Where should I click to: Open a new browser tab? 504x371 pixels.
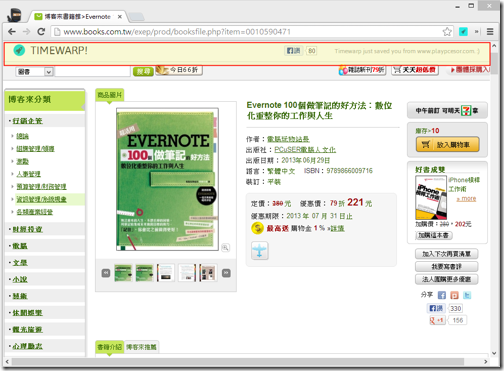pyautogui.click(x=136, y=16)
